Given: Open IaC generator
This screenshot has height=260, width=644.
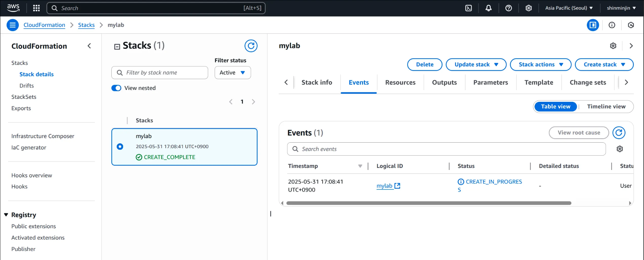Looking at the screenshot, I should coord(29,148).
